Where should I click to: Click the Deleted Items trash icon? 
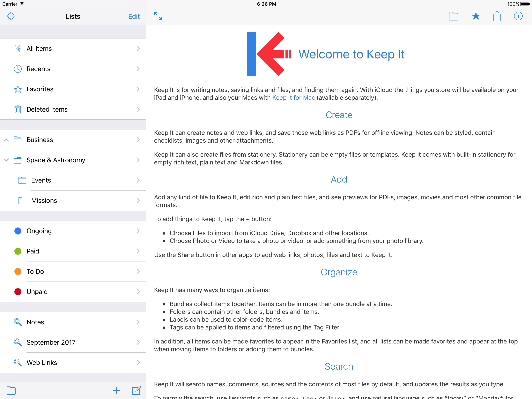point(18,109)
